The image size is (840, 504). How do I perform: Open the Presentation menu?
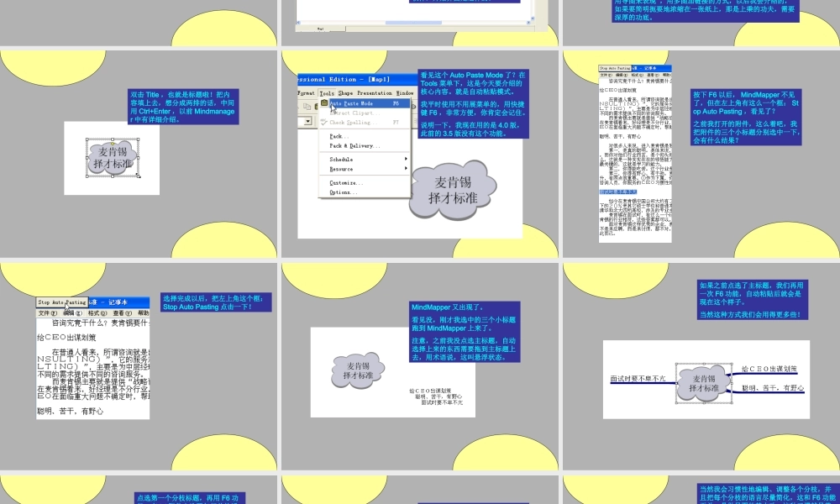375,93
